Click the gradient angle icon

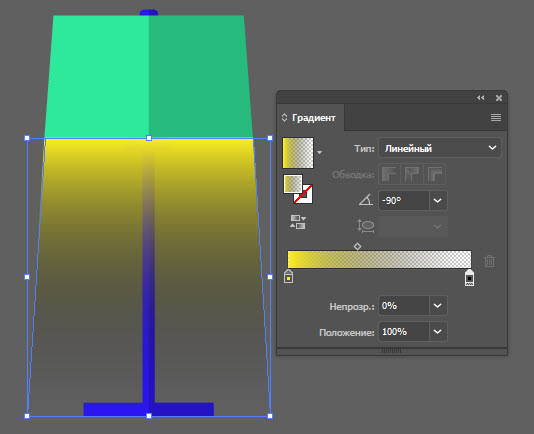coord(366,200)
